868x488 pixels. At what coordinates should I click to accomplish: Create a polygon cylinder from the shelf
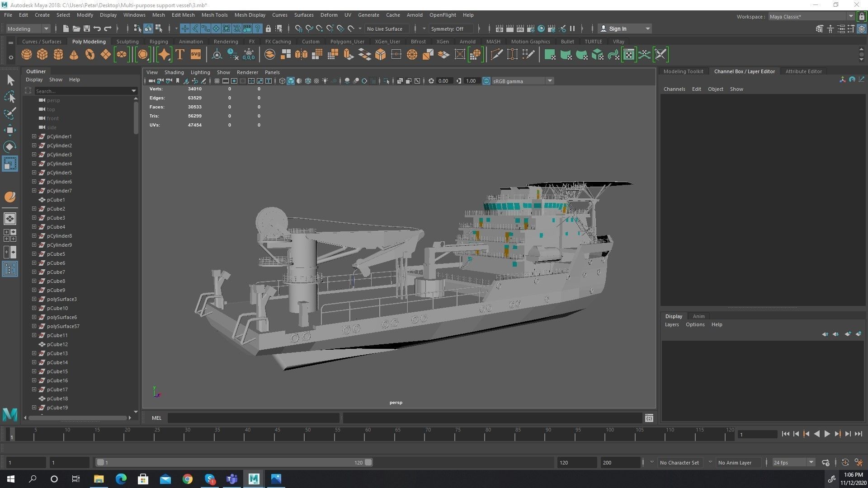click(x=58, y=55)
